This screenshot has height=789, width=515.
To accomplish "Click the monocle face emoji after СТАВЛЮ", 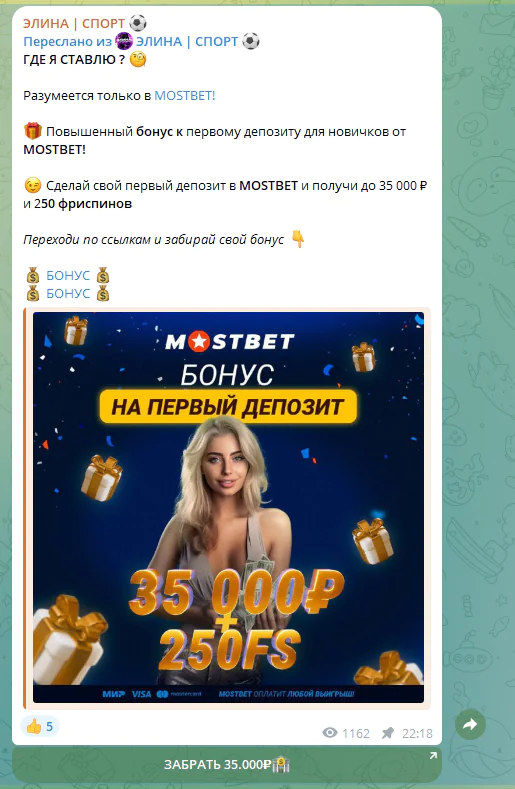I will pos(138,59).
